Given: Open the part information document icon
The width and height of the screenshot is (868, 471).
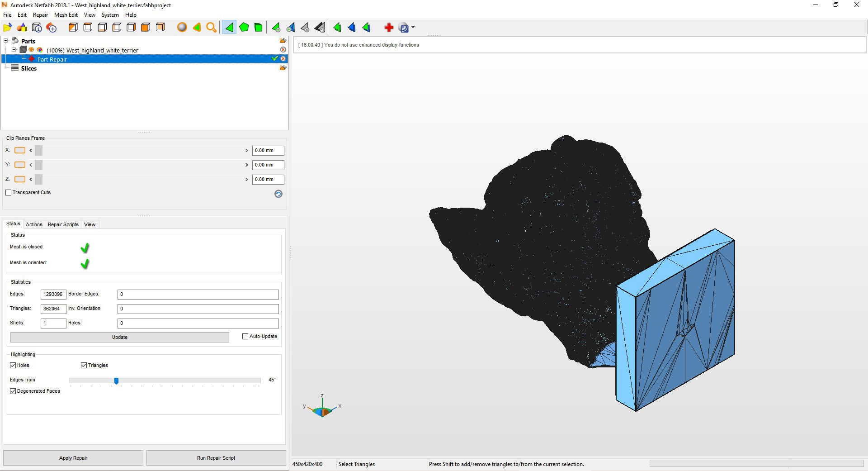Looking at the screenshot, I should [x=37, y=28].
